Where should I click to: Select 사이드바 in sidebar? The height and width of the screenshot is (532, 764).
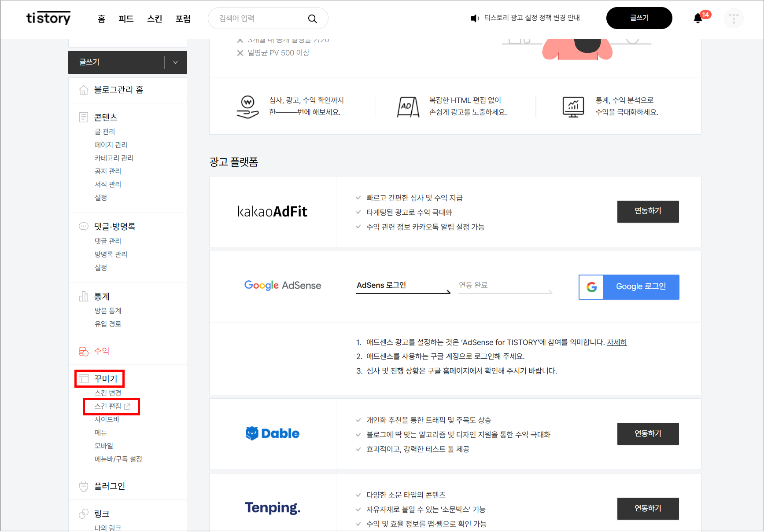pyautogui.click(x=107, y=419)
